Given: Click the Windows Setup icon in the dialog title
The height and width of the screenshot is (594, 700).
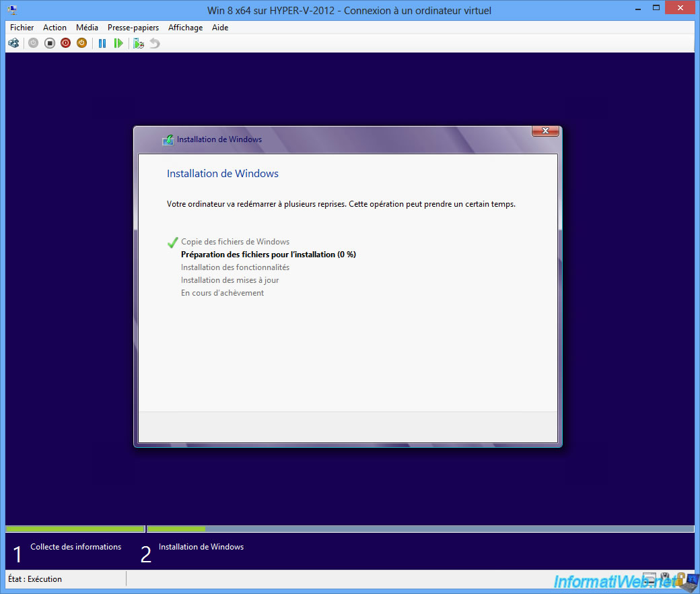Looking at the screenshot, I should [x=168, y=140].
